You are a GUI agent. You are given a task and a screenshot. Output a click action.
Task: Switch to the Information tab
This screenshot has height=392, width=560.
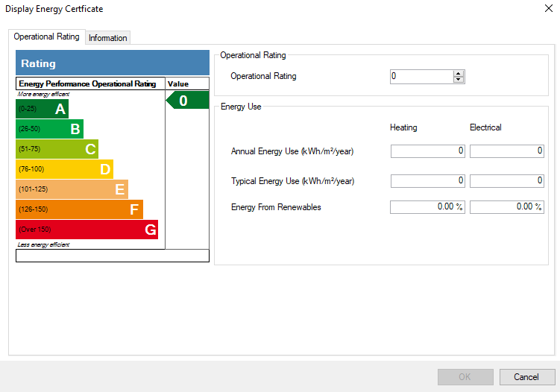pos(108,38)
